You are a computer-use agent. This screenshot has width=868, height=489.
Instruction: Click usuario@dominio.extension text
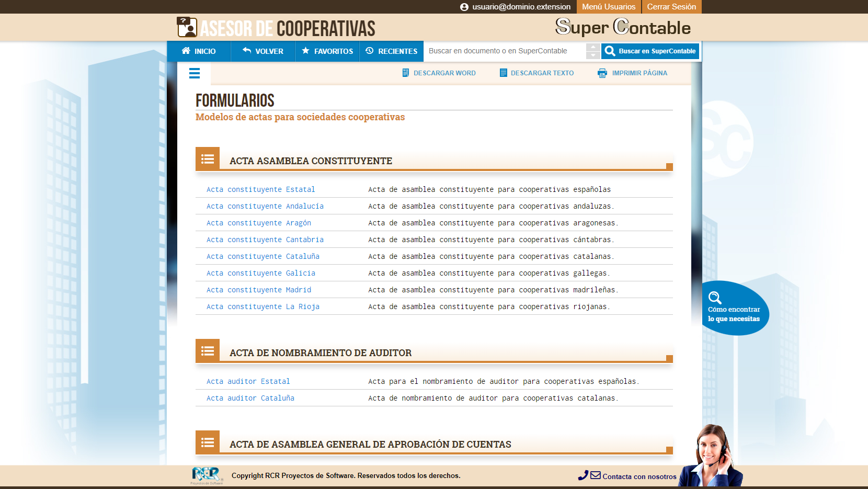point(521,7)
